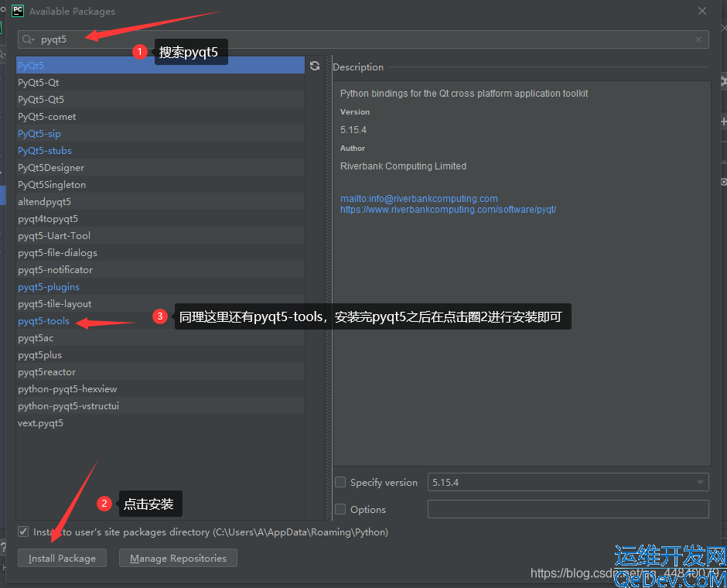Select the pyqt5-notificator package
This screenshot has width=727, height=588.
160,270
